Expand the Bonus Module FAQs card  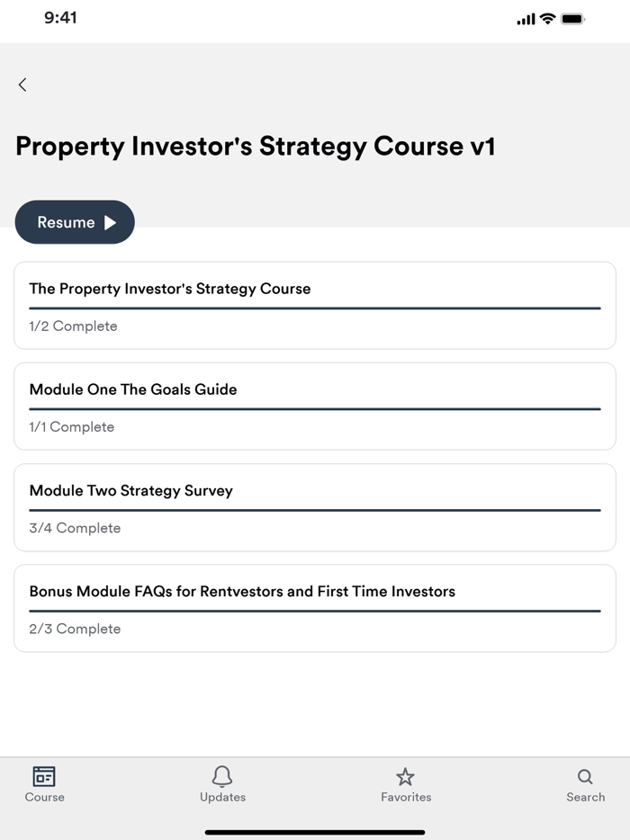coord(315,608)
